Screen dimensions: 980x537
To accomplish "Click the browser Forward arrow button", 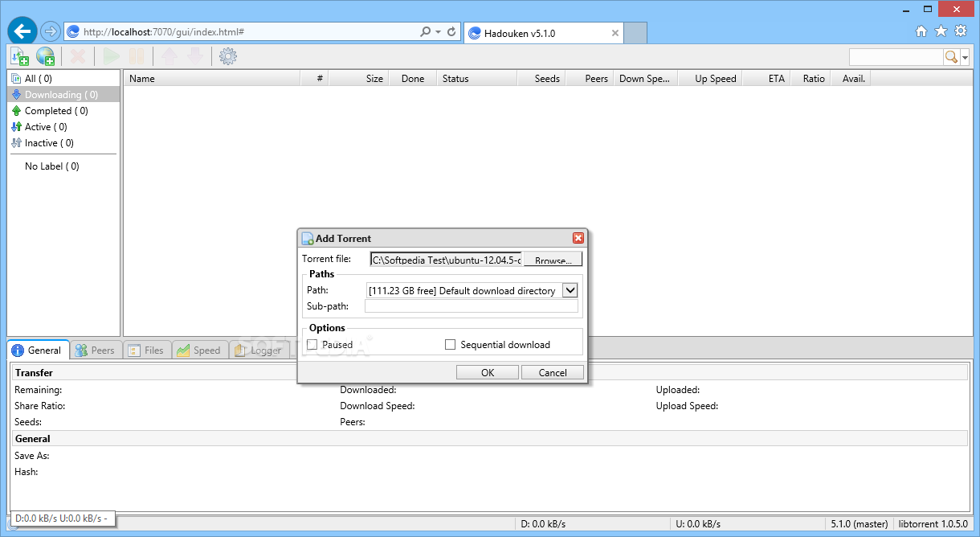I will pyautogui.click(x=50, y=32).
